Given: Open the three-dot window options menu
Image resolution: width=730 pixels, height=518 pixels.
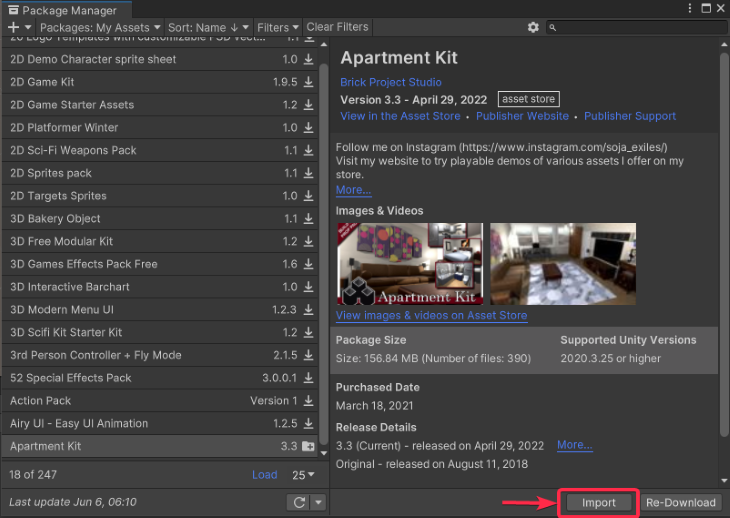Looking at the screenshot, I should click(x=690, y=8).
